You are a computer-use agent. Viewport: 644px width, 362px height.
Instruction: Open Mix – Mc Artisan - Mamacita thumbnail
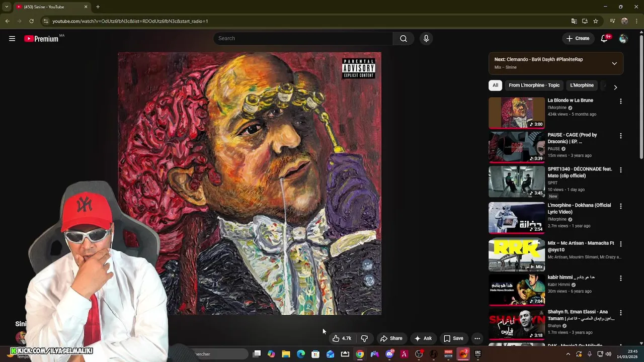[x=517, y=255]
